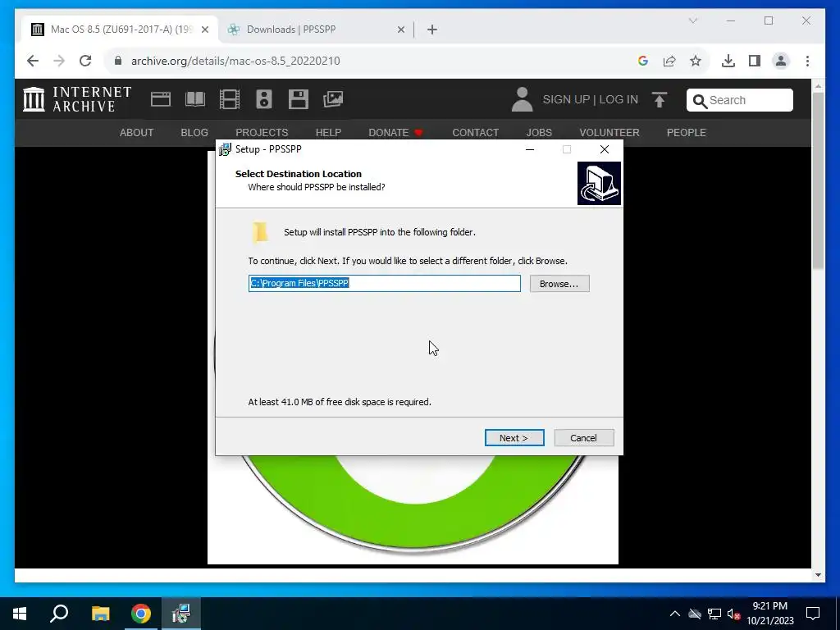Open the Texts book icon
This screenshot has height=630, width=840.
point(195,99)
